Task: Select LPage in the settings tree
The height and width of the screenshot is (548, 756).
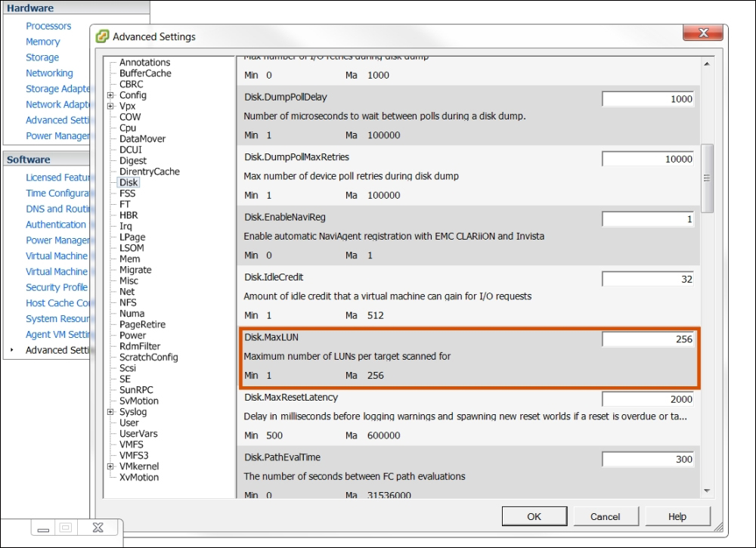Action: pos(132,237)
